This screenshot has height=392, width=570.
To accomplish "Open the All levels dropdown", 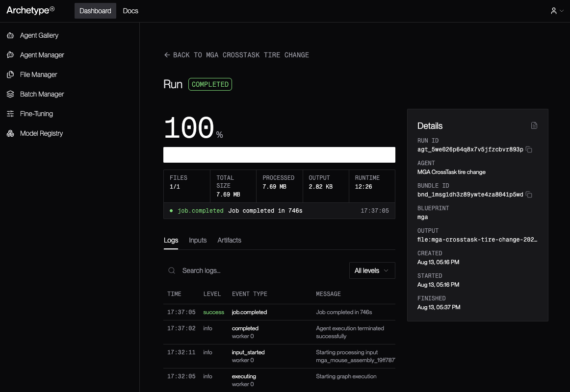I will pos(372,270).
